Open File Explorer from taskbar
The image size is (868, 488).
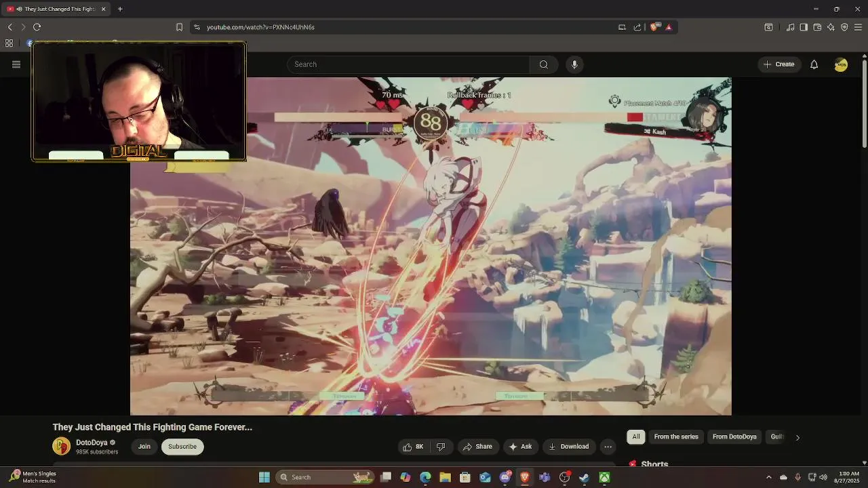coord(445,477)
